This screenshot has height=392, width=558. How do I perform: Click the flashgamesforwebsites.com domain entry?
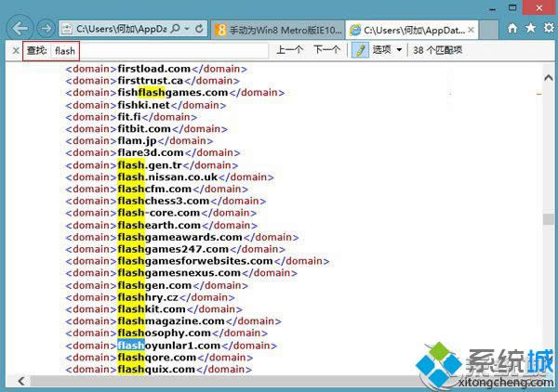pos(197,261)
